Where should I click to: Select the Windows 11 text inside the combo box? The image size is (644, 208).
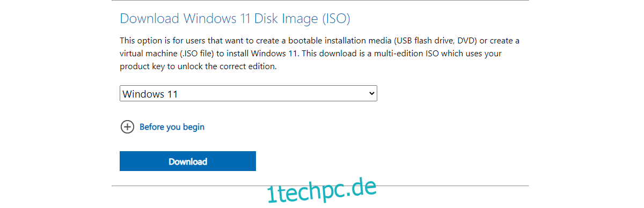point(150,94)
